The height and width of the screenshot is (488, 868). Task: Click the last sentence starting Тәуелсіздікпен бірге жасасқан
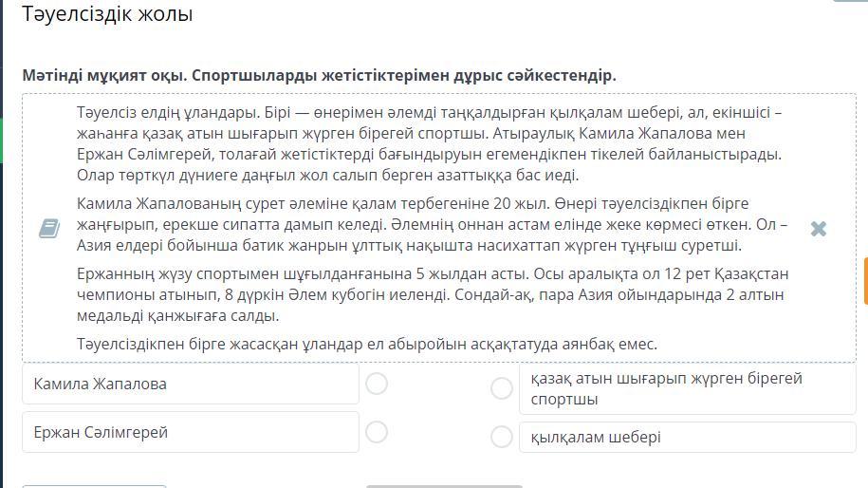coord(367,344)
